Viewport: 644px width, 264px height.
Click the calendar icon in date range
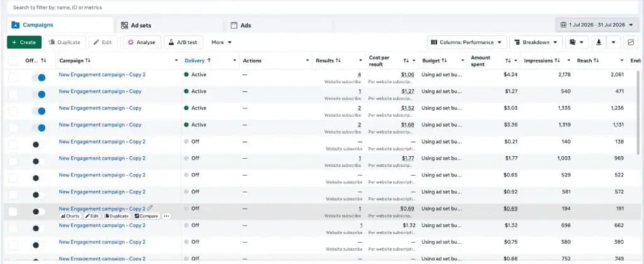pyautogui.click(x=563, y=25)
